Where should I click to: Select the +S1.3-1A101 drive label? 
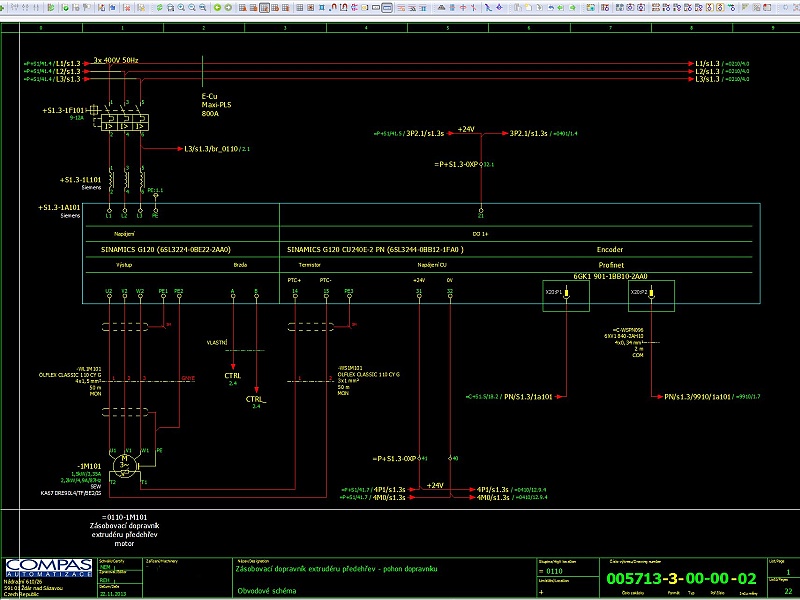click(59, 208)
